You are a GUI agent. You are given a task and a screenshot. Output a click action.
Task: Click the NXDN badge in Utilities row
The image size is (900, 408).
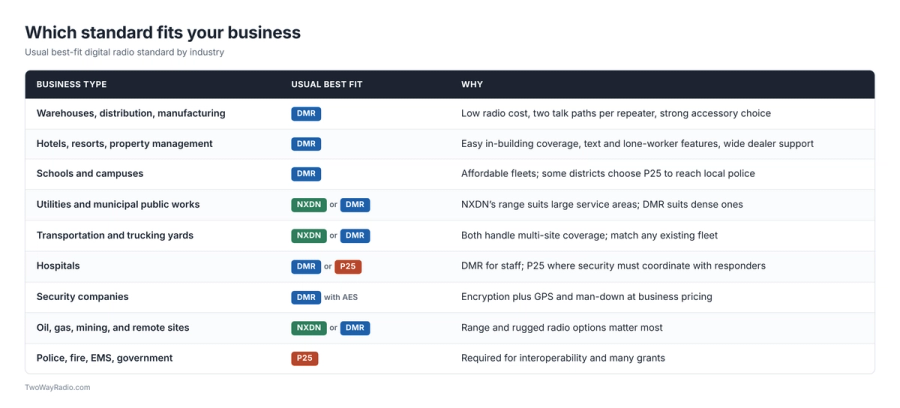point(309,205)
